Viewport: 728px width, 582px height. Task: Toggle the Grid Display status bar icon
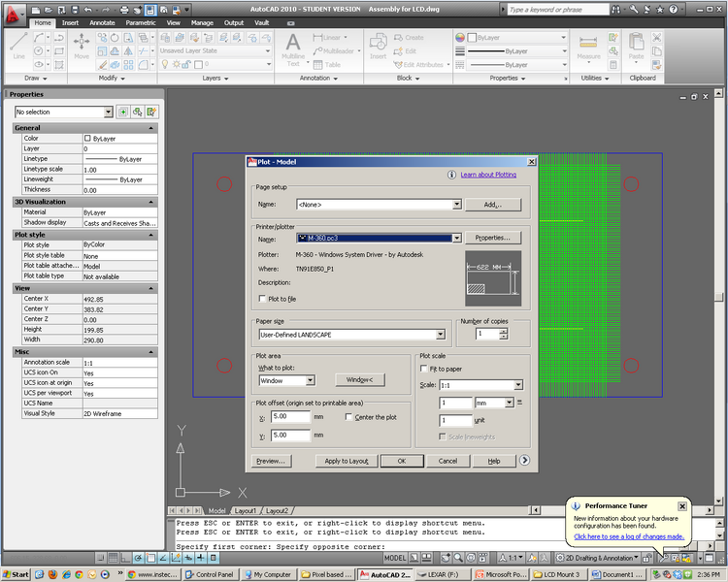[114, 558]
